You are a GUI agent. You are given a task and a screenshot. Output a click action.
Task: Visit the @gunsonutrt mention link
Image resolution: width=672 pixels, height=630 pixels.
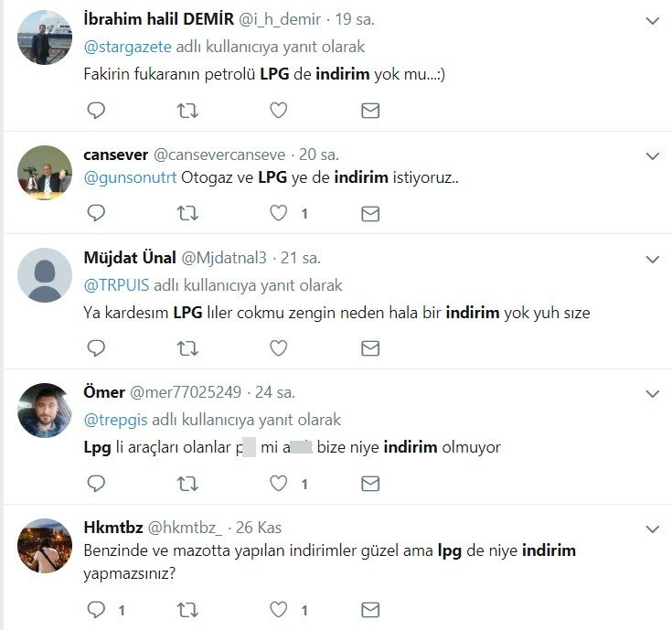click(x=130, y=177)
